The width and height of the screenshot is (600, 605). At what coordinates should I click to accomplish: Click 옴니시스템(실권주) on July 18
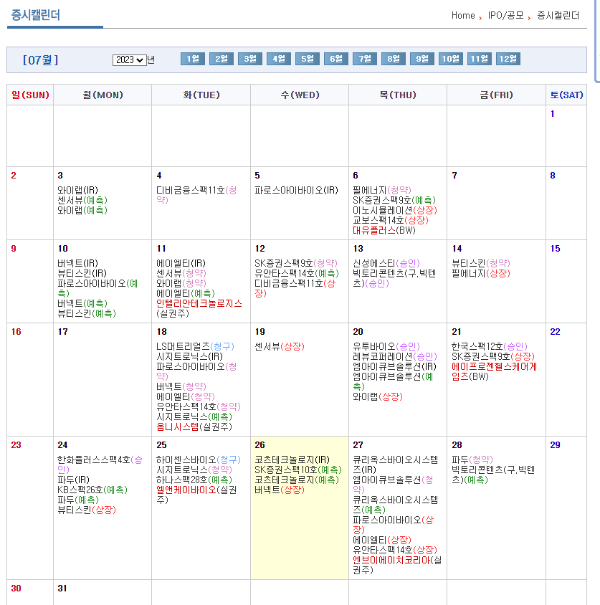pos(194,426)
